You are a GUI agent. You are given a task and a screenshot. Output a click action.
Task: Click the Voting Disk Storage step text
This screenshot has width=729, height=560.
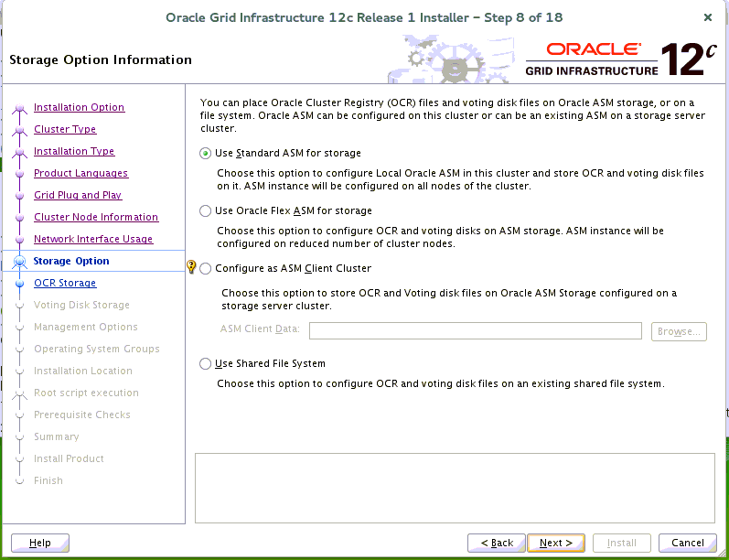point(81,305)
